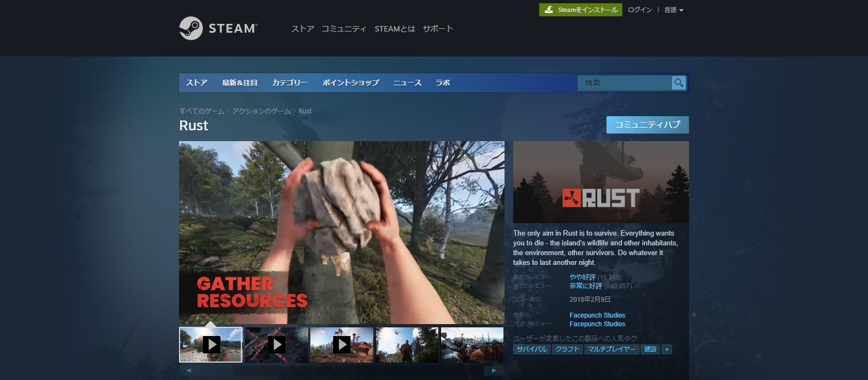Click the Steam logo icon

[191, 28]
